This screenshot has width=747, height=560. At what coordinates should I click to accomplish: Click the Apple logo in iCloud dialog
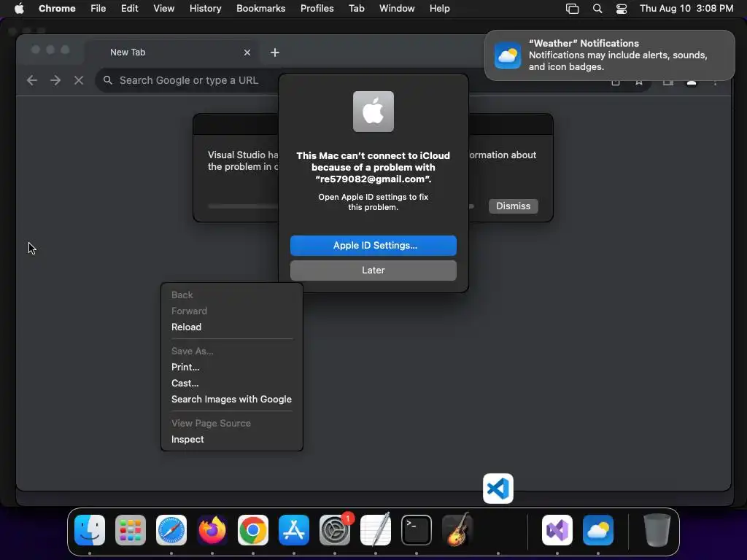click(373, 112)
